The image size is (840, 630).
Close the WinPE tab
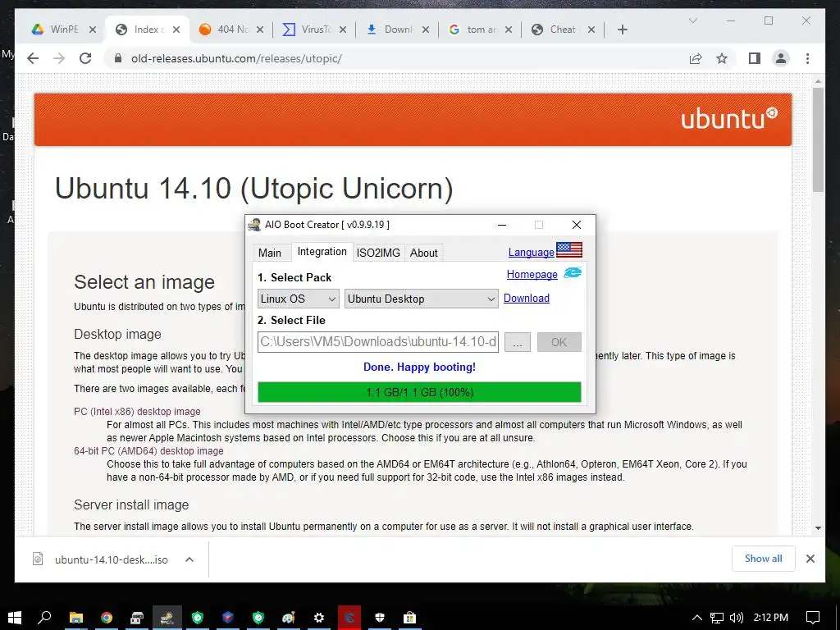click(93, 30)
